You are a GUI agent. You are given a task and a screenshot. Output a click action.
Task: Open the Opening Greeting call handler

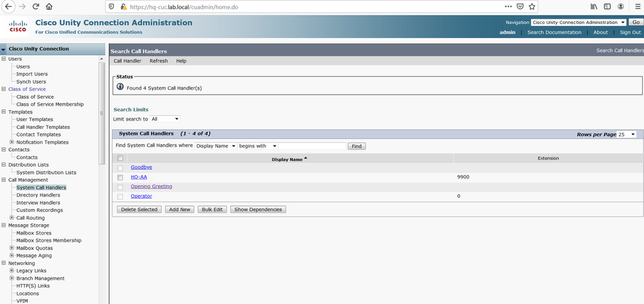point(151,186)
